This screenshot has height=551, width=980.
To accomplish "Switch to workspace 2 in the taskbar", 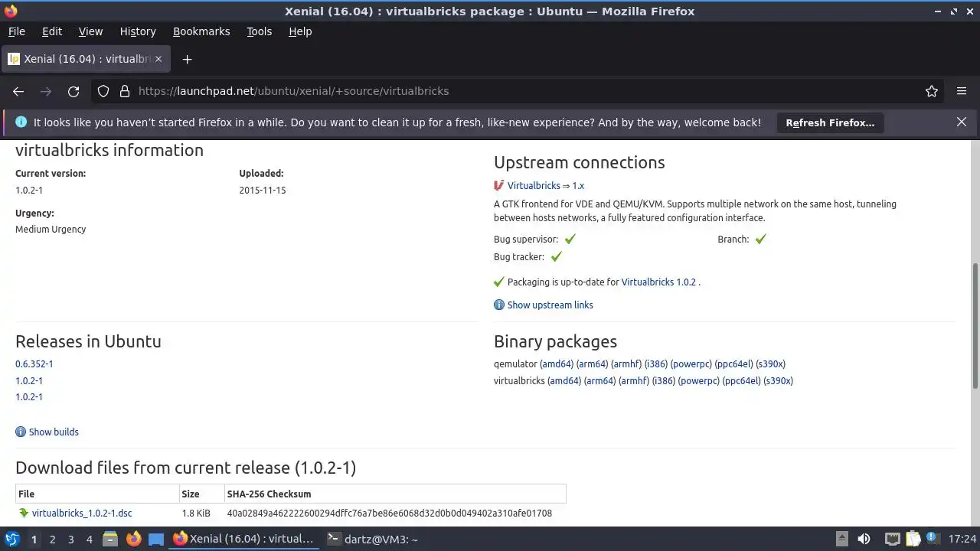I will 52,540.
